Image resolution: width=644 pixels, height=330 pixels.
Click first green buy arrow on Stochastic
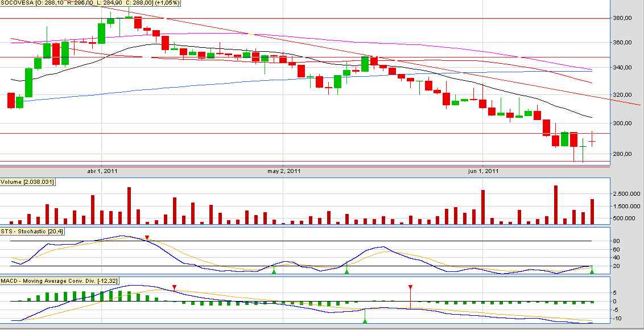tap(274, 270)
